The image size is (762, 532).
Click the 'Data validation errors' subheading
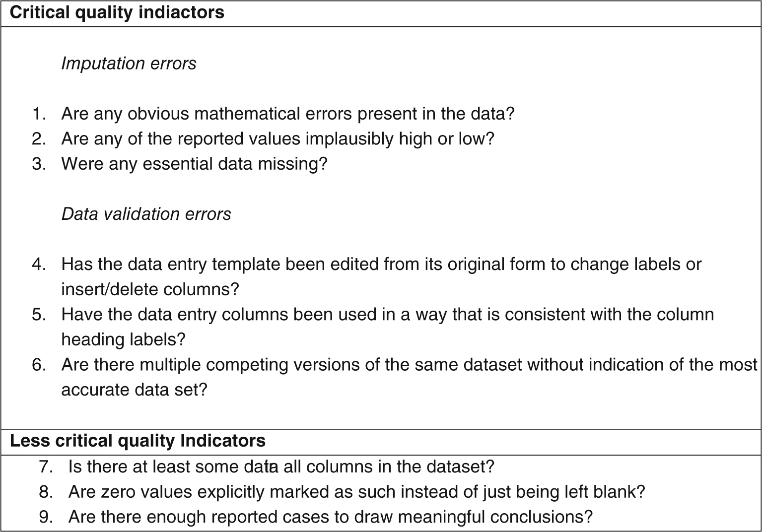tap(146, 214)
